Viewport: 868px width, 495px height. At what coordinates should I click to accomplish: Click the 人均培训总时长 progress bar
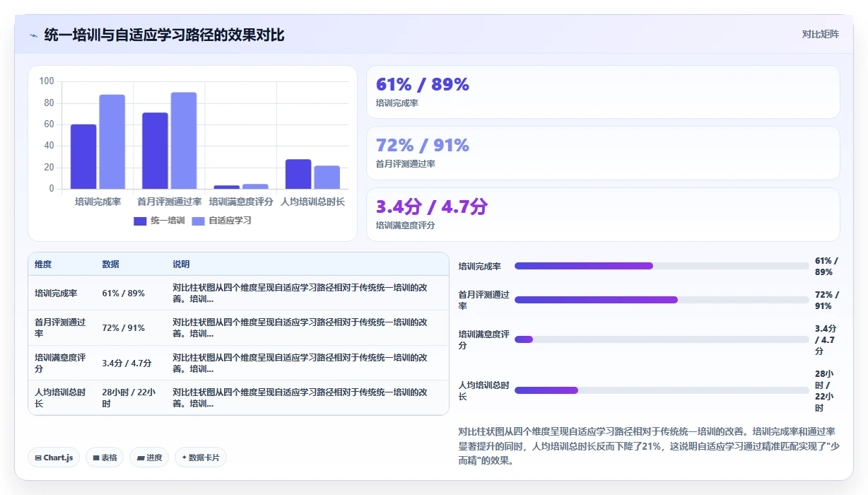pos(662,390)
